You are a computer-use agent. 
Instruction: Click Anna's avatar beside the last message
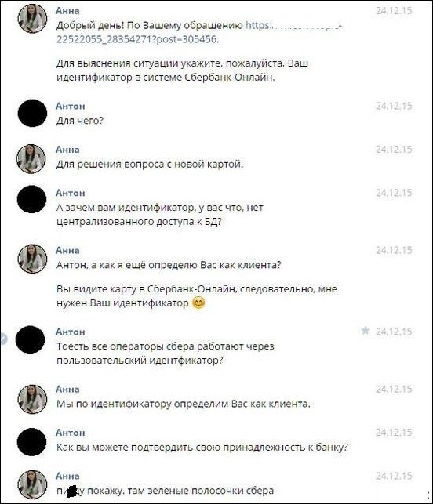[32, 484]
